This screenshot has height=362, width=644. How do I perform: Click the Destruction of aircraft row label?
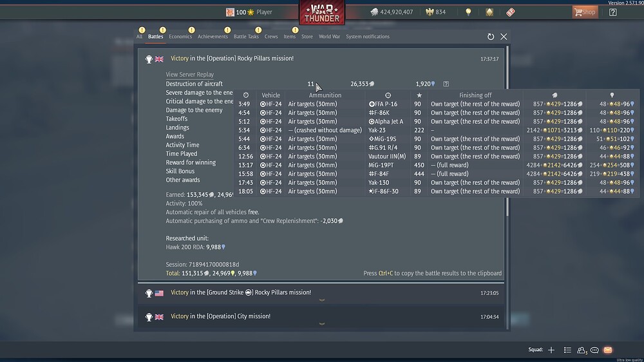click(194, 84)
